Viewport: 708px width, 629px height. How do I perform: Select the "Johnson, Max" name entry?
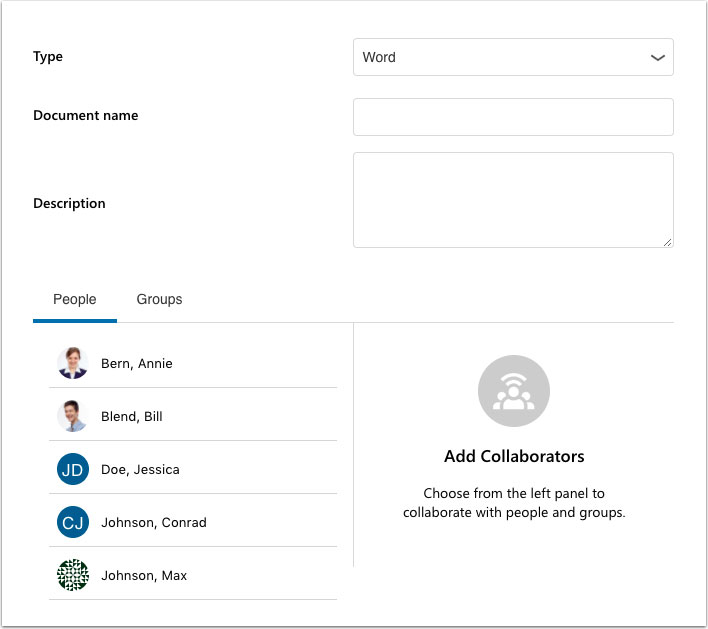(144, 576)
